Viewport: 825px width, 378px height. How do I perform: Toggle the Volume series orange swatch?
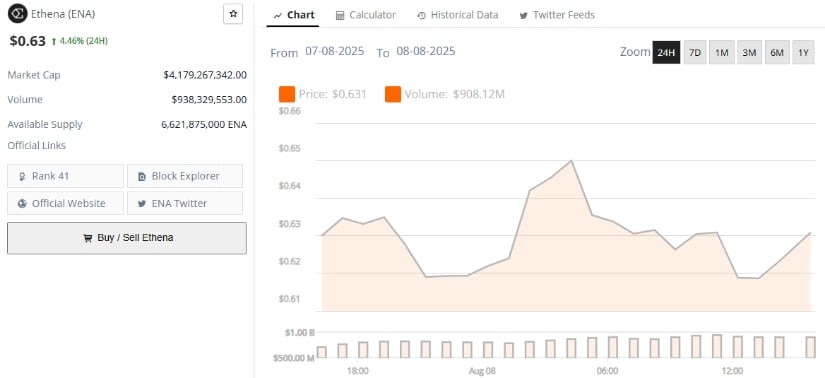[x=393, y=95]
